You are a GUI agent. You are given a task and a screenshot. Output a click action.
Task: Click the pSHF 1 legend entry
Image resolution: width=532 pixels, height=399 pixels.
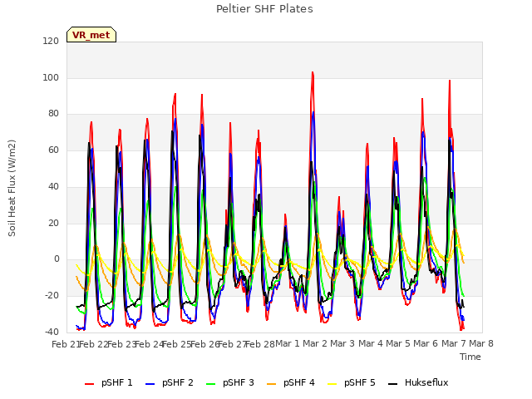109,382
